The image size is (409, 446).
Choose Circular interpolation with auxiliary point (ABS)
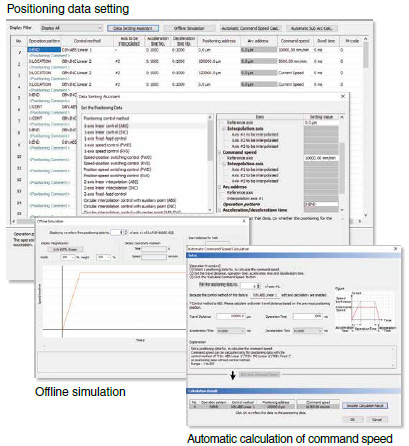[x=130, y=201]
